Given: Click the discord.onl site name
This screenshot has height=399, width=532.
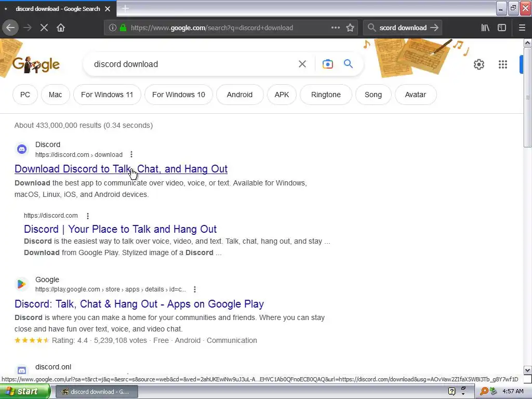Looking at the screenshot, I should (54, 367).
